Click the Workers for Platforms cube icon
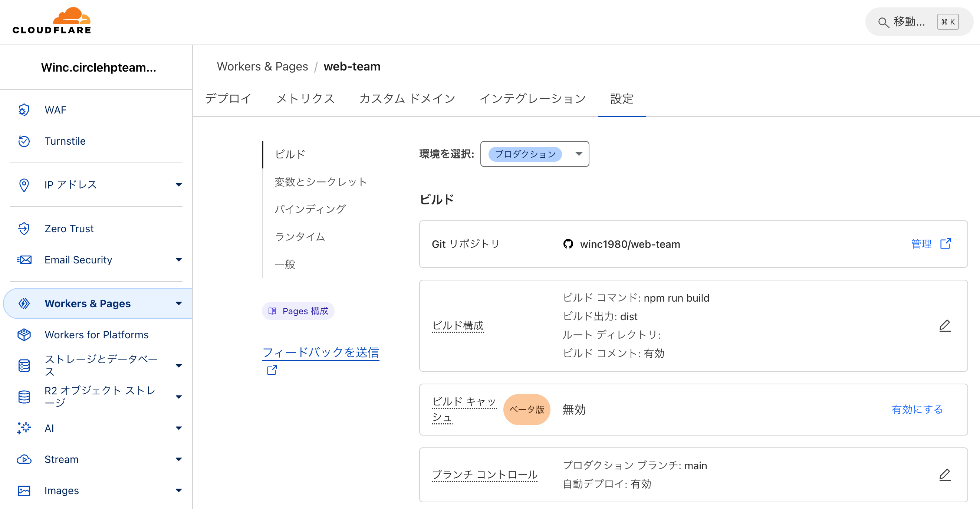Screen dimensions: 980x509 tap(24, 335)
